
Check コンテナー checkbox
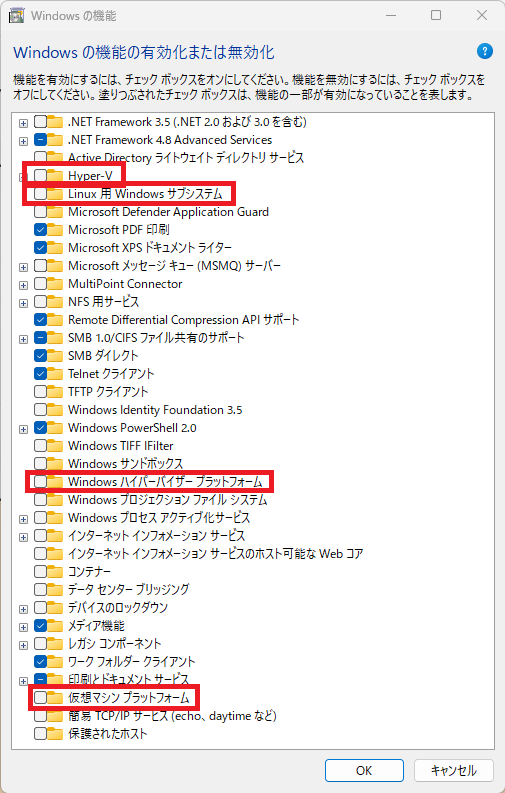[40, 571]
